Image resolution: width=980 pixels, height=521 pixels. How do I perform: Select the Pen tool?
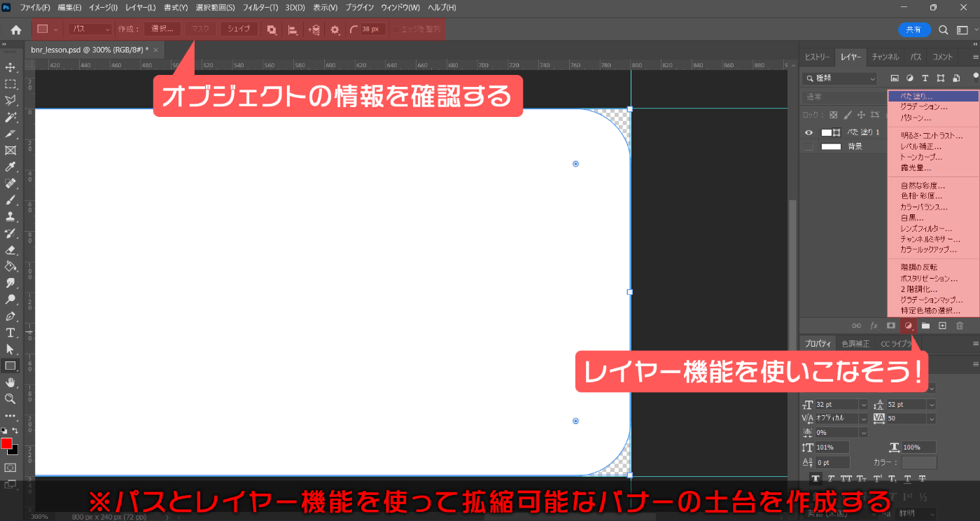10,316
